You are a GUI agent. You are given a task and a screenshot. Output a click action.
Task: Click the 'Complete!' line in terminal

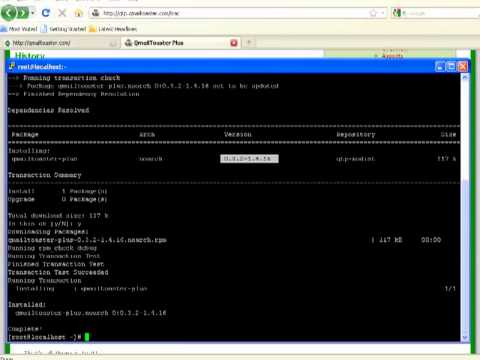[25, 329]
